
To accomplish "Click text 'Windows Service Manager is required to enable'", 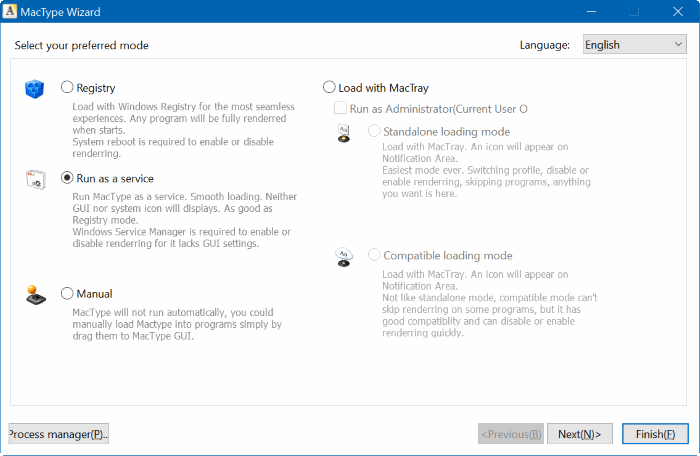I will coord(174,232).
